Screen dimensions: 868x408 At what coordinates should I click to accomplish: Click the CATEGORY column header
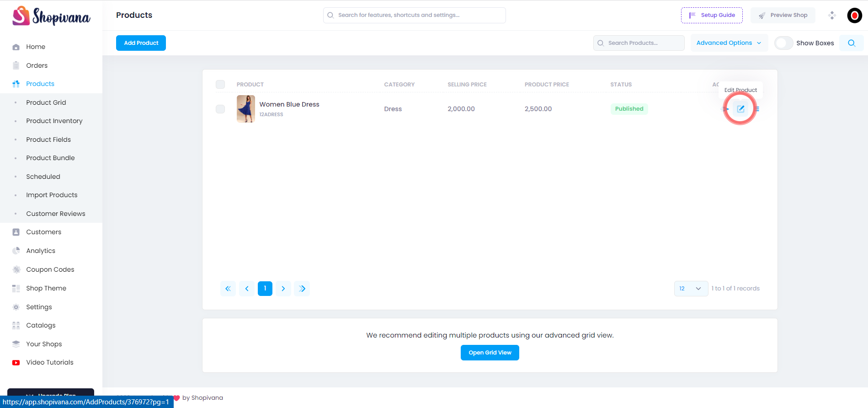click(399, 85)
